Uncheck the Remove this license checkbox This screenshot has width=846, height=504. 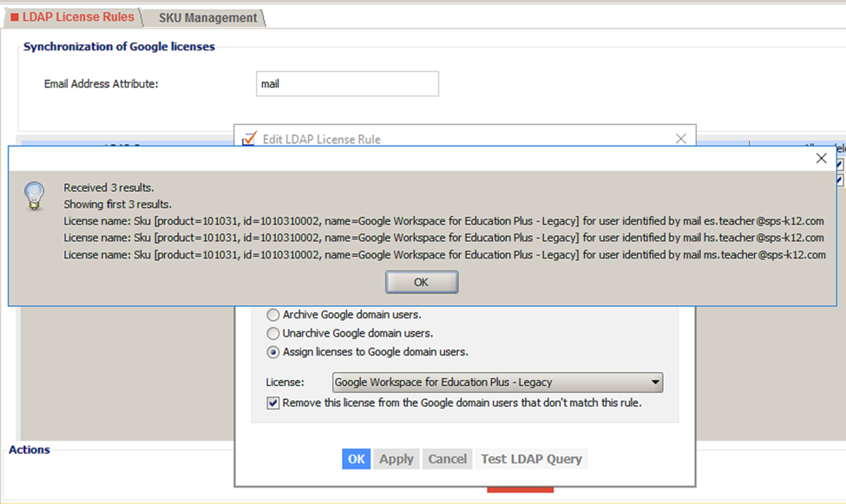(272, 403)
